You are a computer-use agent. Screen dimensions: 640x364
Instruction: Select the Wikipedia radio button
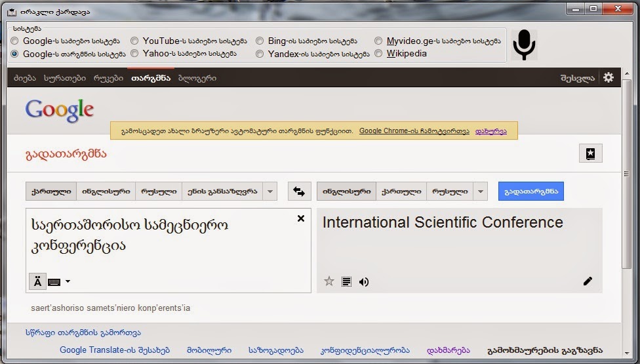click(378, 54)
